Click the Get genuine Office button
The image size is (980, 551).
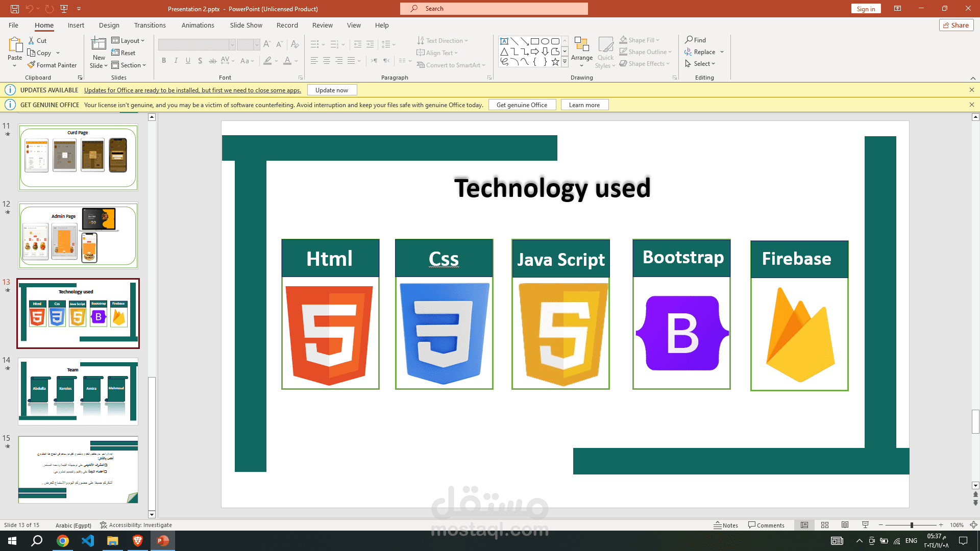(522, 105)
